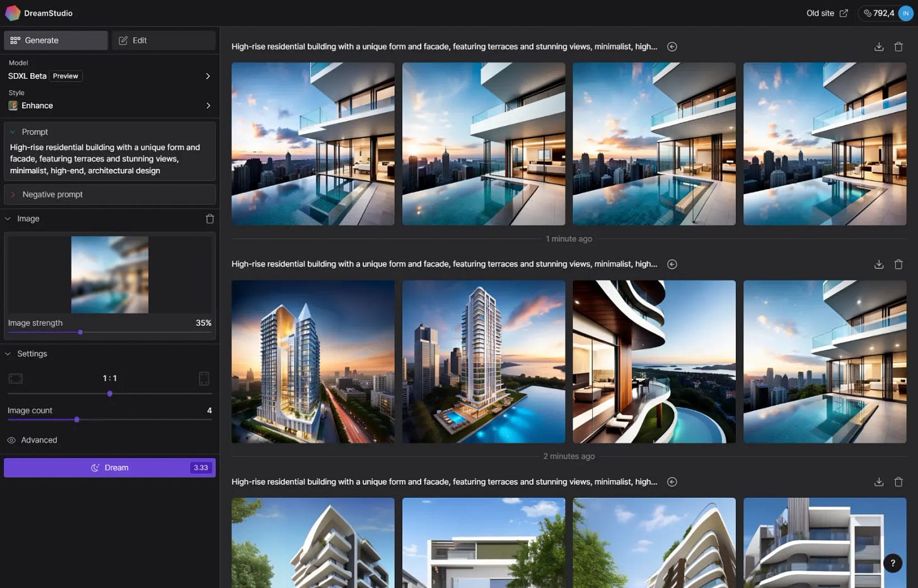This screenshot has width=918, height=588.
Task: Delete the first image batch
Action: pyautogui.click(x=898, y=47)
